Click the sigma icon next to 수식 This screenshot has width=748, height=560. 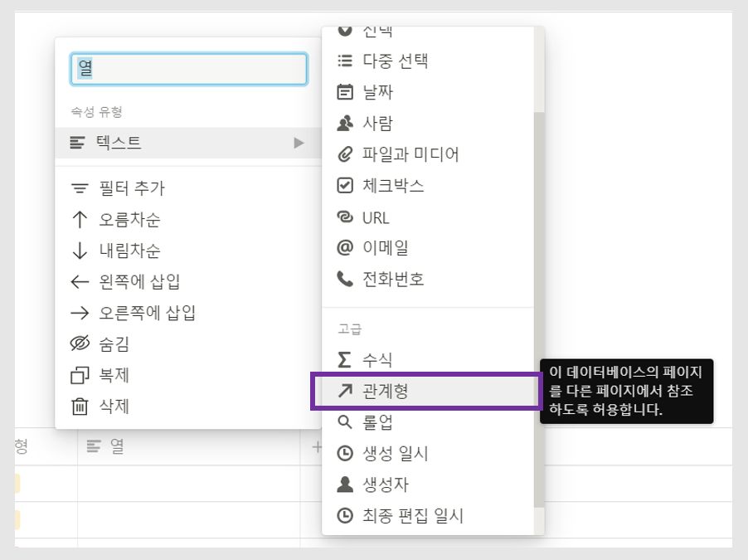pyautogui.click(x=344, y=359)
